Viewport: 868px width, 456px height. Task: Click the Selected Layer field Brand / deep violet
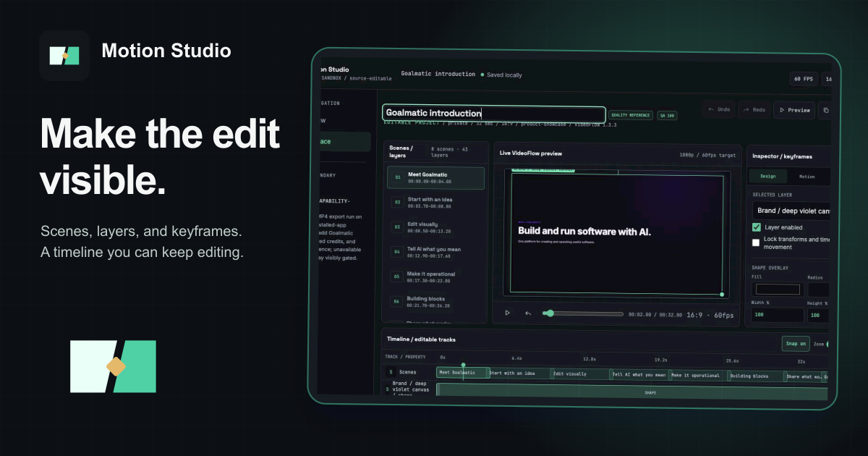click(791, 211)
